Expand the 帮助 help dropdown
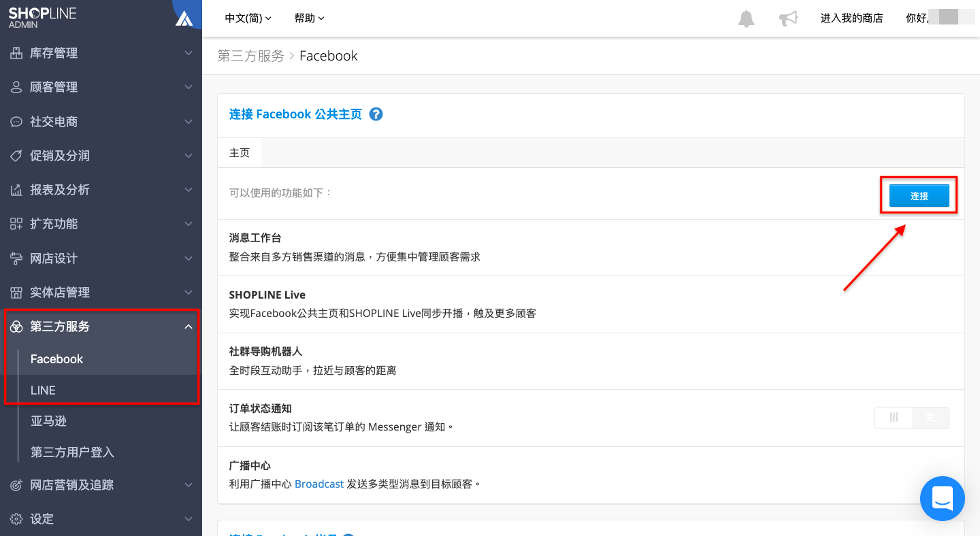The height and width of the screenshot is (536, 980). 308,18
